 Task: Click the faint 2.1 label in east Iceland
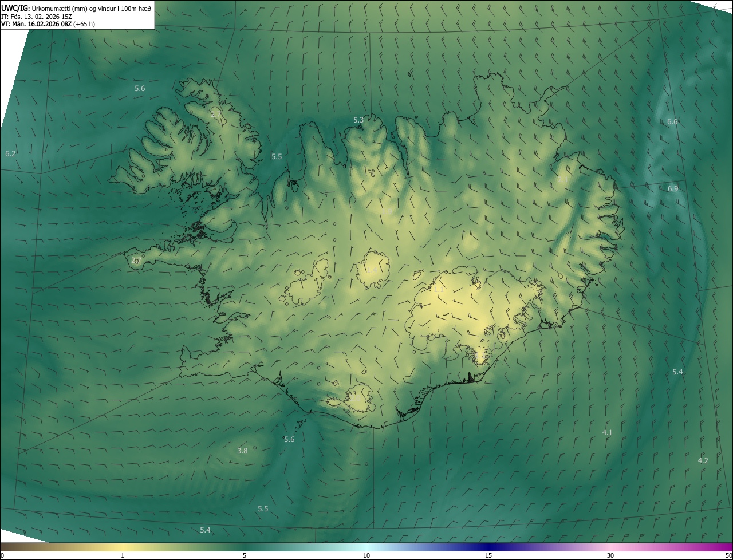pos(563,179)
